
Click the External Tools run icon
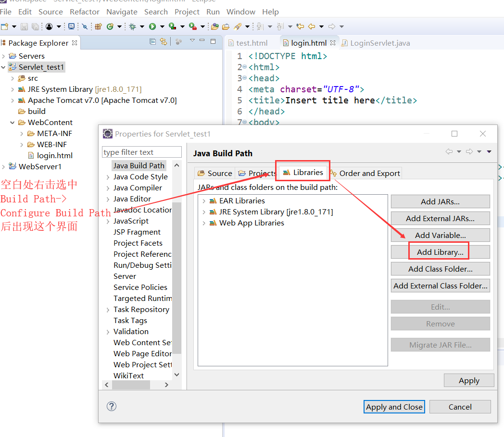193,26
